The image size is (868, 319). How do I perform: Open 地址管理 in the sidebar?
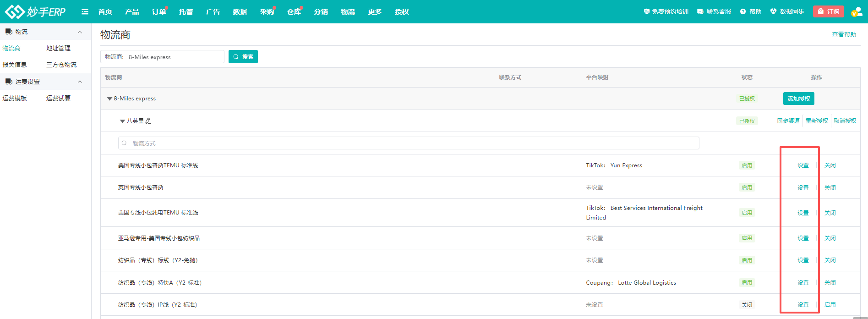[x=58, y=48]
